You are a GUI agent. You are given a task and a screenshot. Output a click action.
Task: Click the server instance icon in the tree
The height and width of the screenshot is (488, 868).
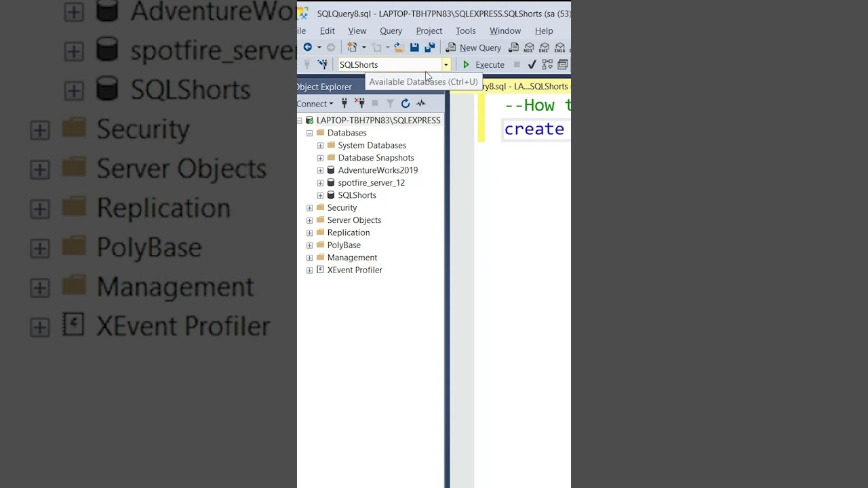(309, 120)
